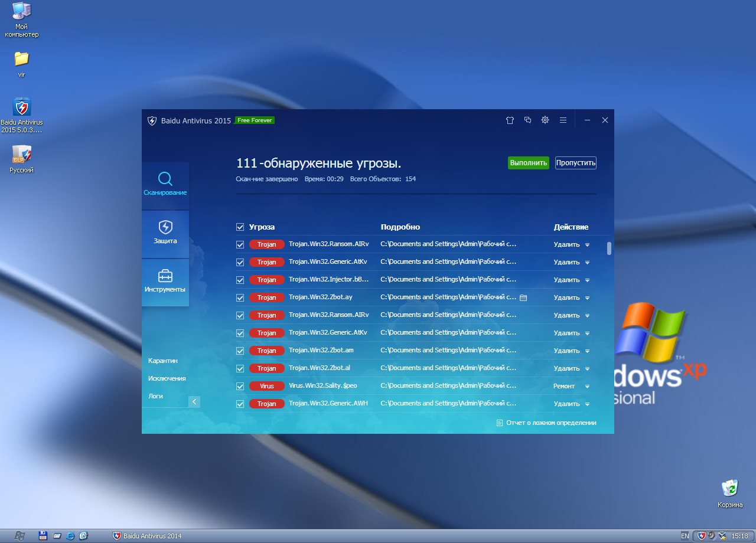Click the threat list scrollbar thumb

609,248
